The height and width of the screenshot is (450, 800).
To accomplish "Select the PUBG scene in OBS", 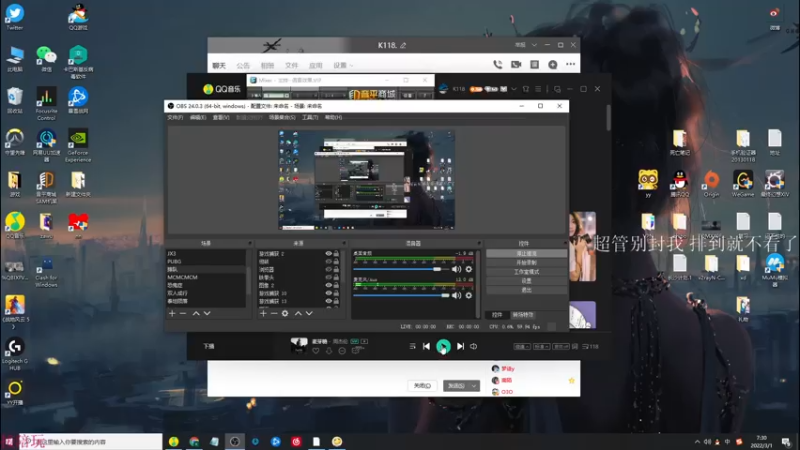I will (x=206, y=261).
